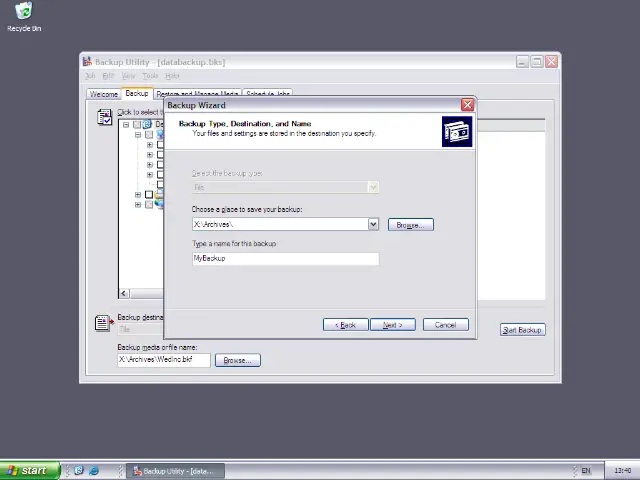Switch to the Welcome tab
The width and height of the screenshot is (640, 480).
(x=104, y=94)
